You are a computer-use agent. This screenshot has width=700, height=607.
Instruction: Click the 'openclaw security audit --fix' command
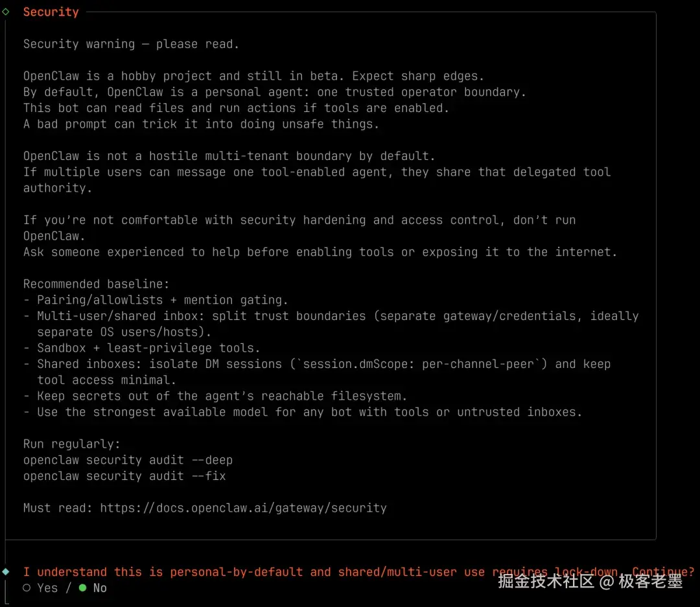124,476
